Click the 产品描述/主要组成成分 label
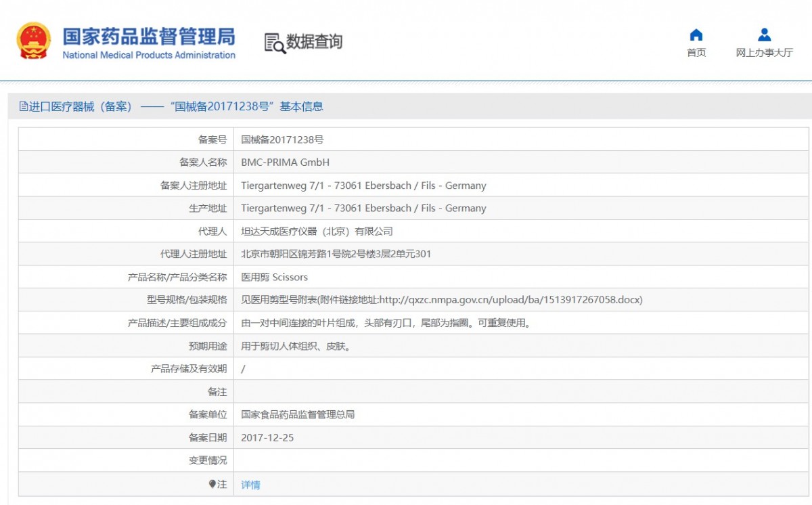 (177, 323)
